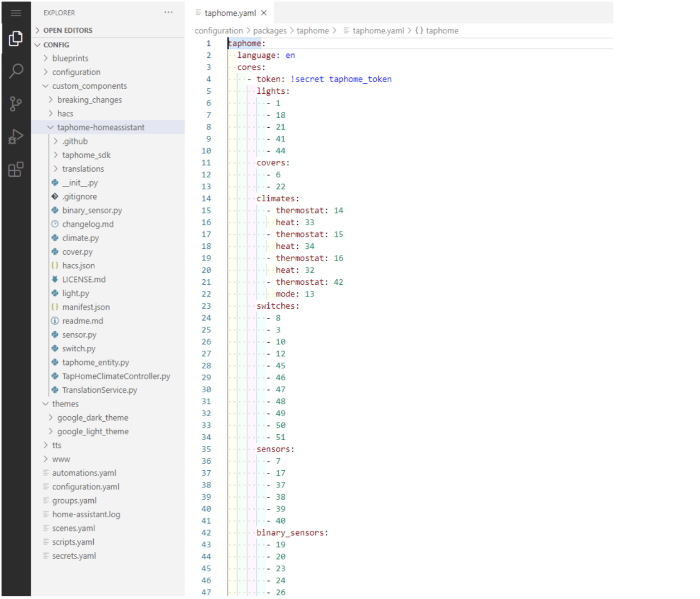Expand the taphome_sdk folder
Image resolution: width=700 pixels, height=599 pixels.
[86, 155]
